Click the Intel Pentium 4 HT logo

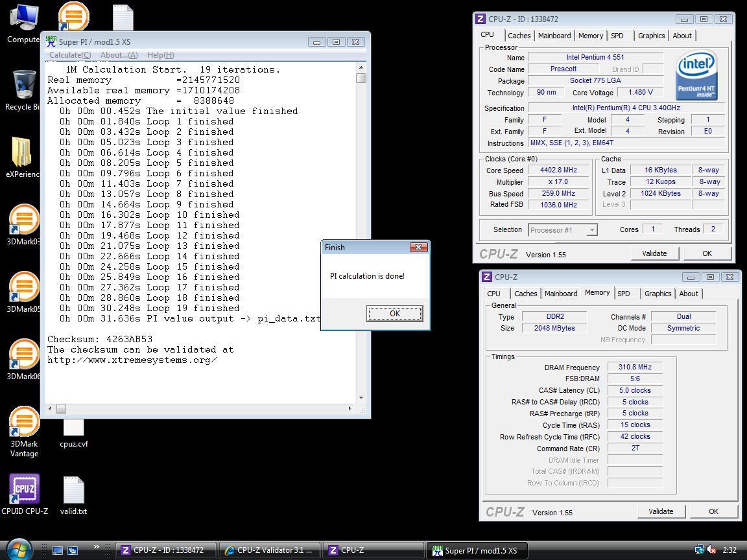(x=696, y=75)
